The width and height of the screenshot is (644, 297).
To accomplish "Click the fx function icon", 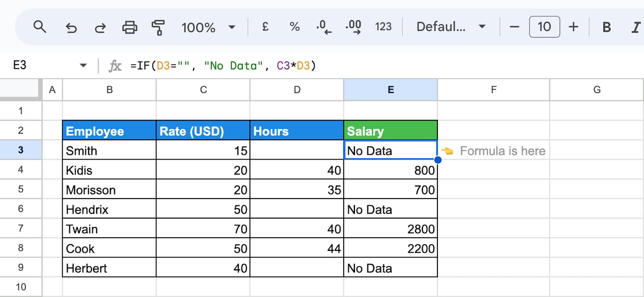I will 115,65.
